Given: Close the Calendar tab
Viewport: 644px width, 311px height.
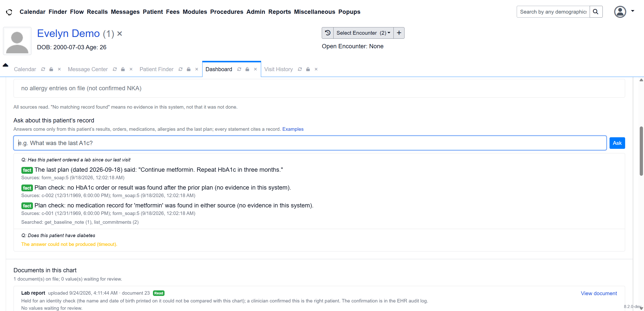Looking at the screenshot, I should (59, 69).
